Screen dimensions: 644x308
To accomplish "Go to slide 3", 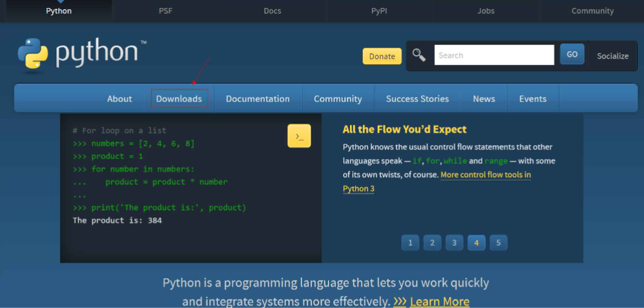I will (x=454, y=242).
